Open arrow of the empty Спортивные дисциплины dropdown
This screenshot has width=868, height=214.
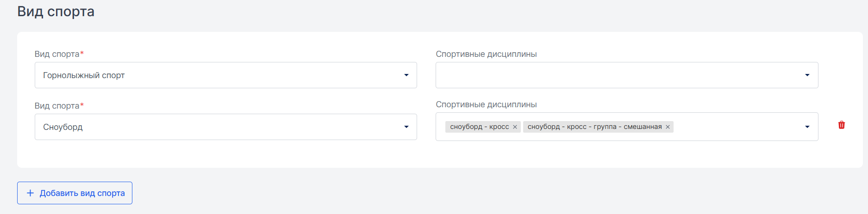(x=807, y=75)
